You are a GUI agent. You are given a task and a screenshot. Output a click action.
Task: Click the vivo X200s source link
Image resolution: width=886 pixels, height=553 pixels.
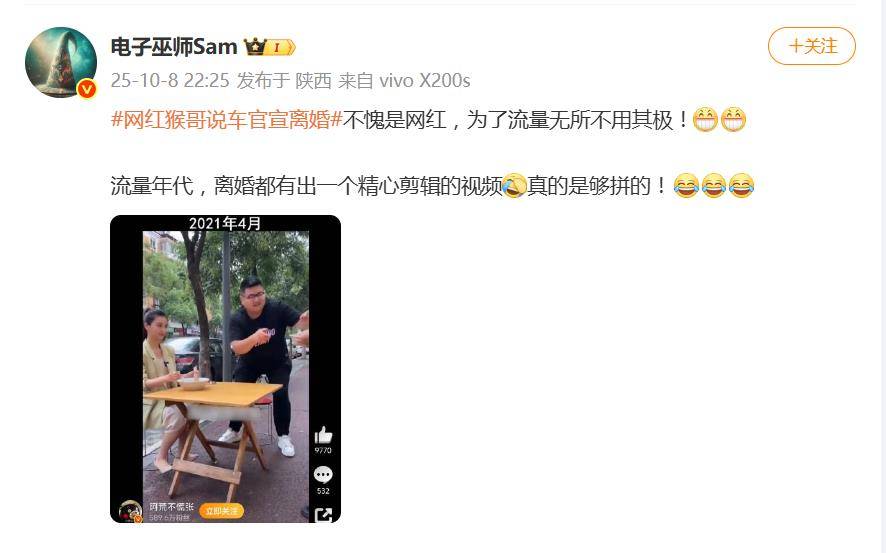click(x=424, y=81)
